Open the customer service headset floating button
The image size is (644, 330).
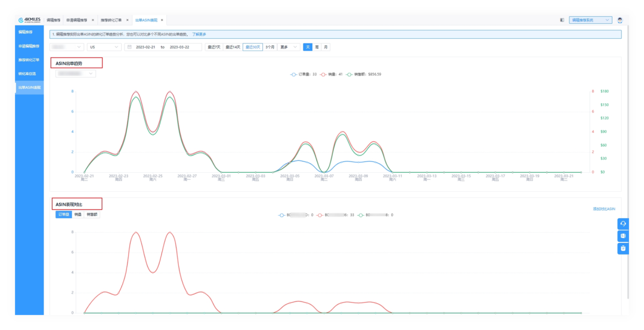pyautogui.click(x=623, y=224)
